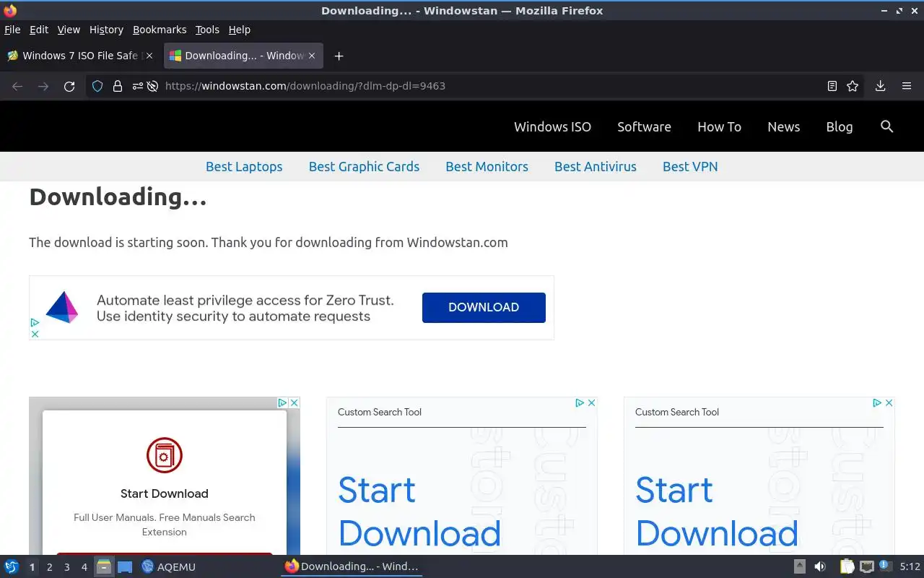Reload the current page
The image size is (924, 578).
(x=69, y=86)
